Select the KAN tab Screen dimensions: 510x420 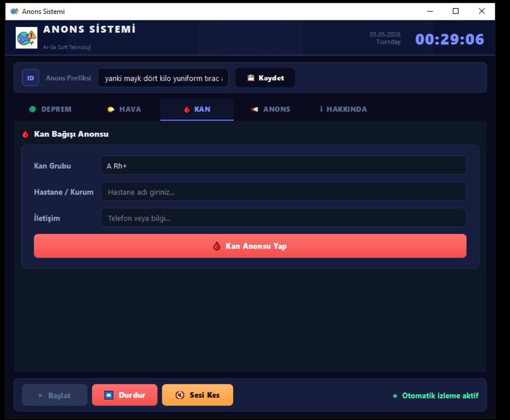[197, 109]
